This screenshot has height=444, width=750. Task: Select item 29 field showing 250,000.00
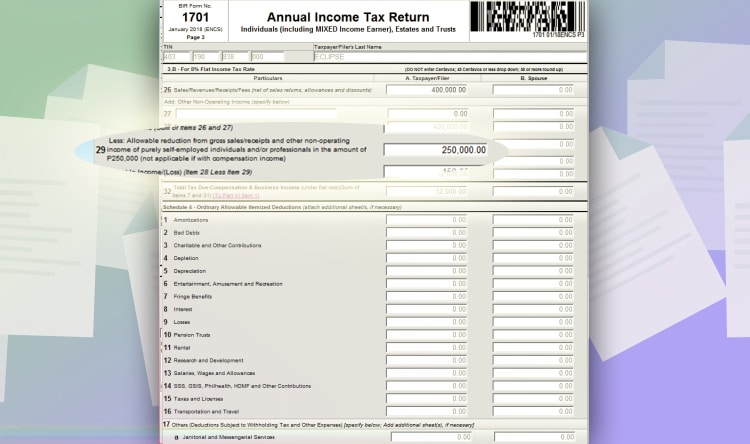438,150
